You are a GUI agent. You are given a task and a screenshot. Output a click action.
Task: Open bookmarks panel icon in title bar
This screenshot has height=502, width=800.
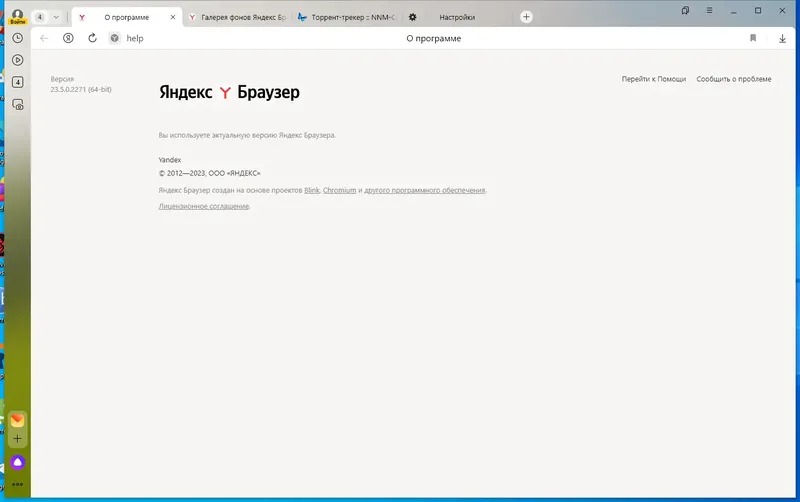[x=685, y=10]
